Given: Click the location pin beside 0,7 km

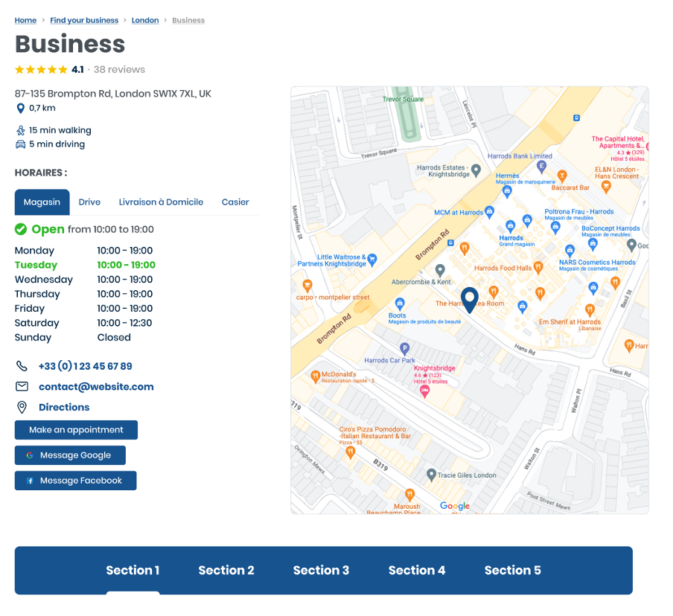Looking at the screenshot, I should [20, 108].
